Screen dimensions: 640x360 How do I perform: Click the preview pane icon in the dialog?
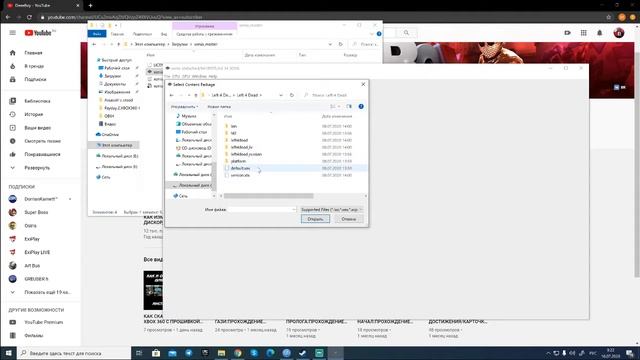coord(349,107)
